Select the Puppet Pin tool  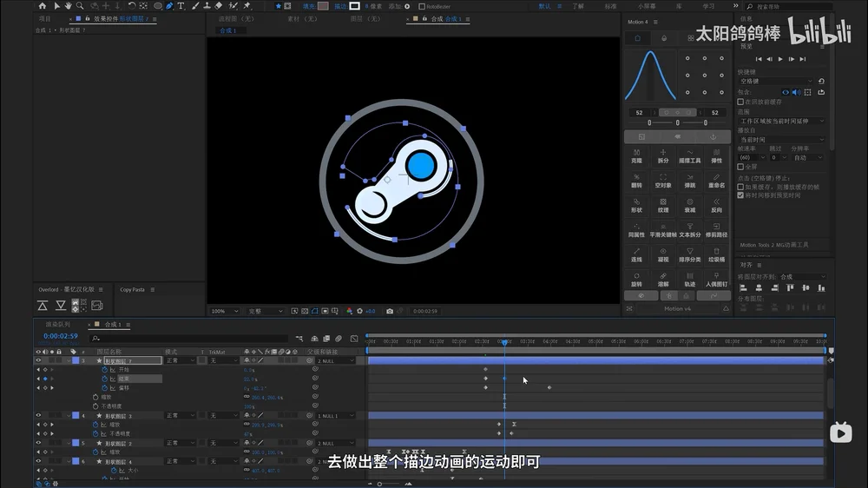click(247, 6)
